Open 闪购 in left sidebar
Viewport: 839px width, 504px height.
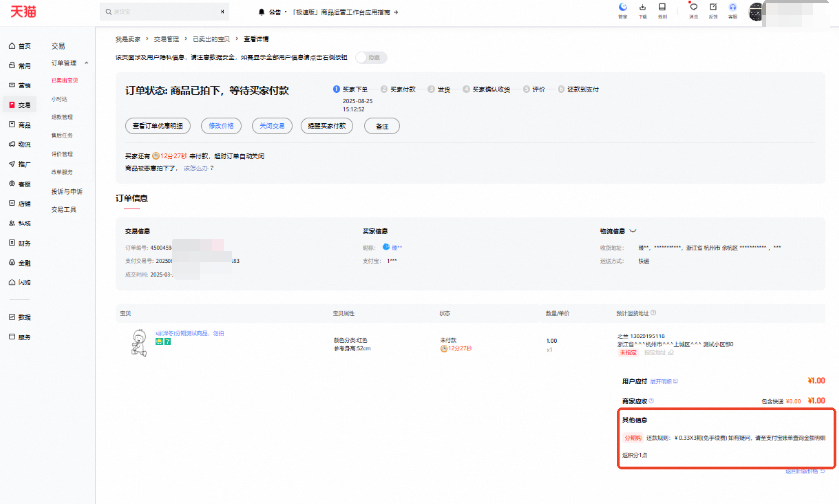click(20, 282)
